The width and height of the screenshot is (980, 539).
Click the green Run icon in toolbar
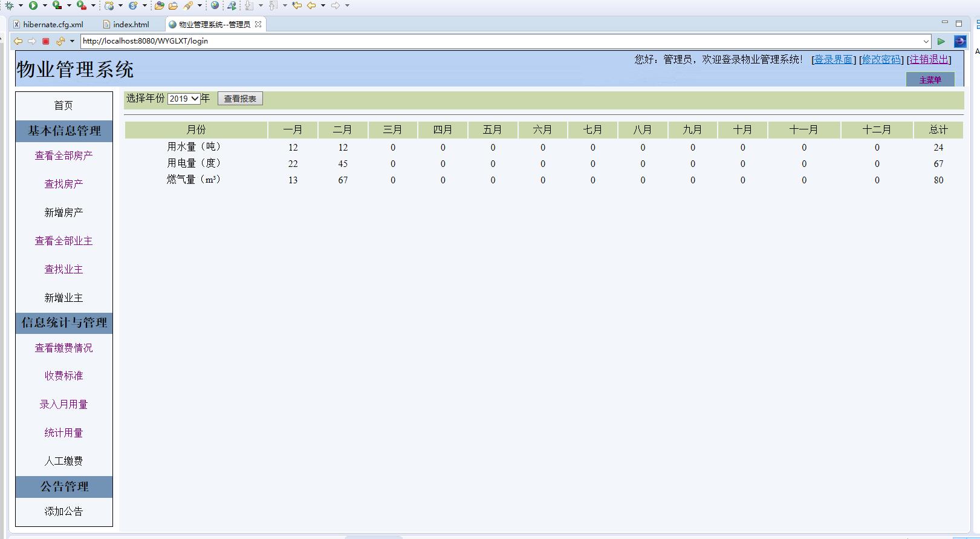point(33,5)
